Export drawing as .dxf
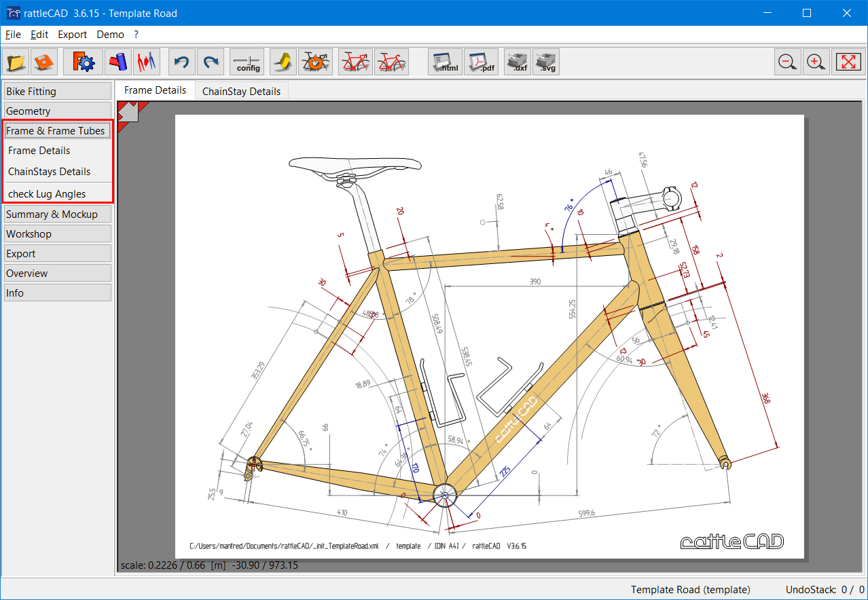 [518, 62]
